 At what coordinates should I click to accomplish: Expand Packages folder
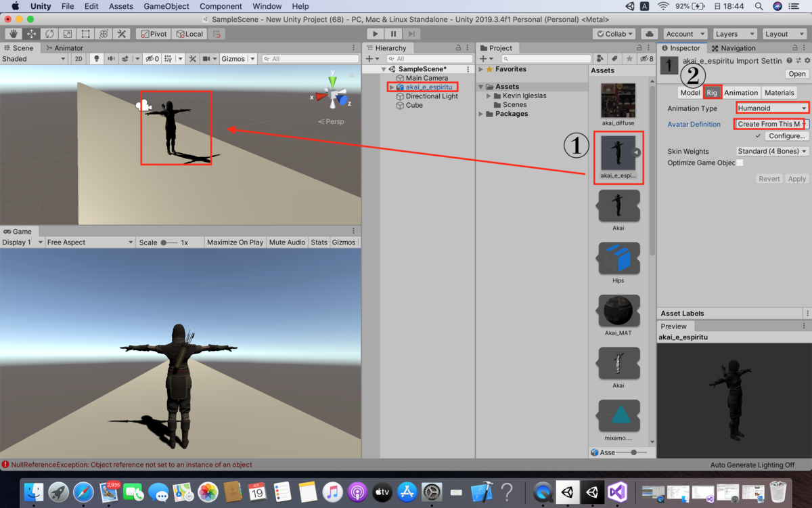[481, 114]
